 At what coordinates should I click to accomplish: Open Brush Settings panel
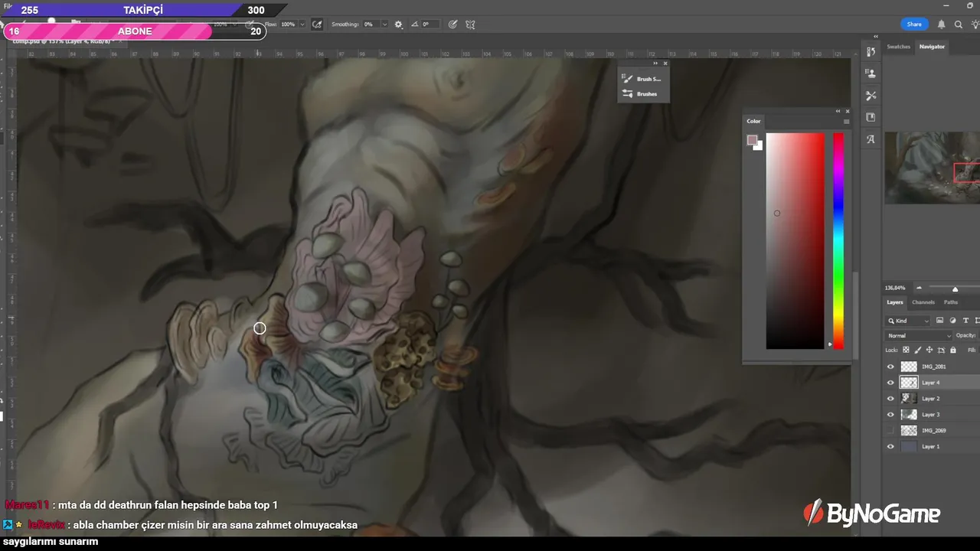click(x=642, y=79)
